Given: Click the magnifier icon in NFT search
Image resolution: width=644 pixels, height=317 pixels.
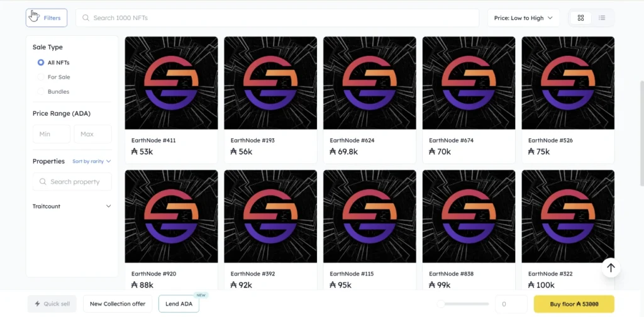Looking at the screenshot, I should click(x=86, y=18).
